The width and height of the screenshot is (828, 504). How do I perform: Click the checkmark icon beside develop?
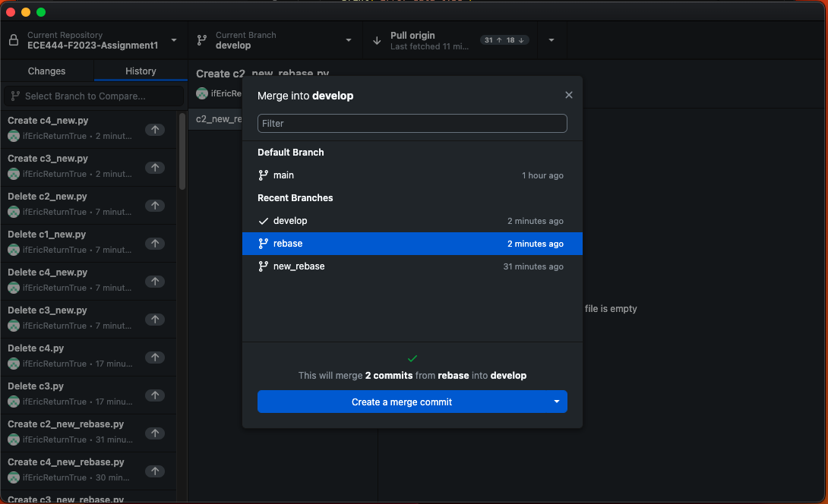pos(263,221)
